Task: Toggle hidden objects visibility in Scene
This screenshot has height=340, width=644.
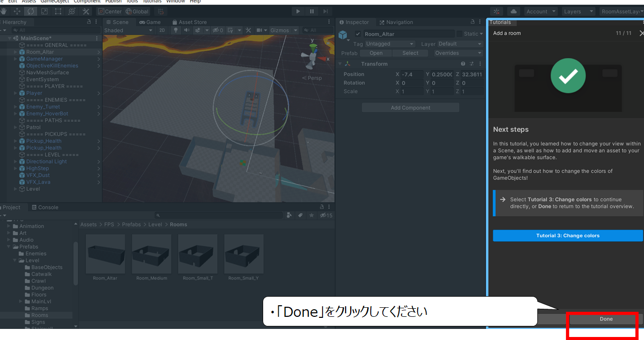Action: (x=218, y=30)
